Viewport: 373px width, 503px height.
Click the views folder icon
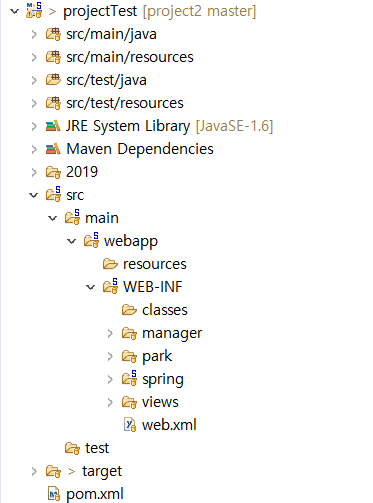129,403
